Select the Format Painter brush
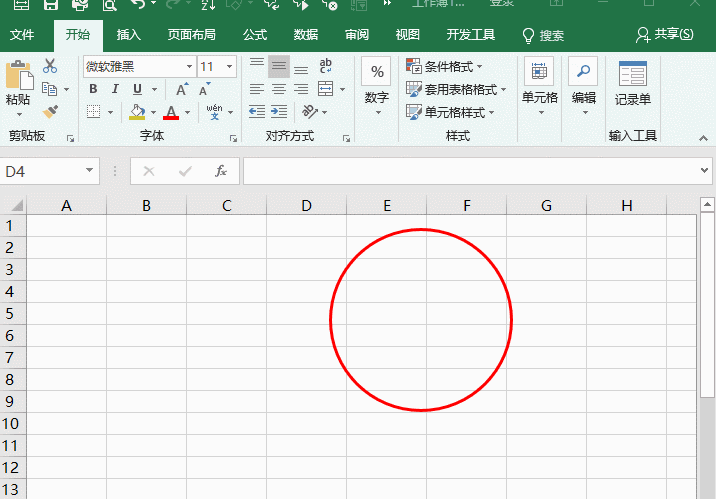The height and width of the screenshot is (499, 716). click(x=50, y=111)
